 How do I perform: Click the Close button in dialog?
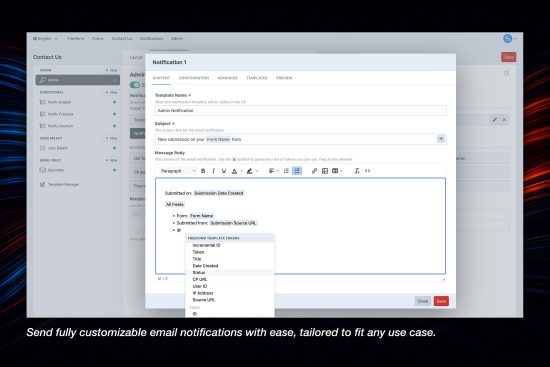[x=423, y=301]
